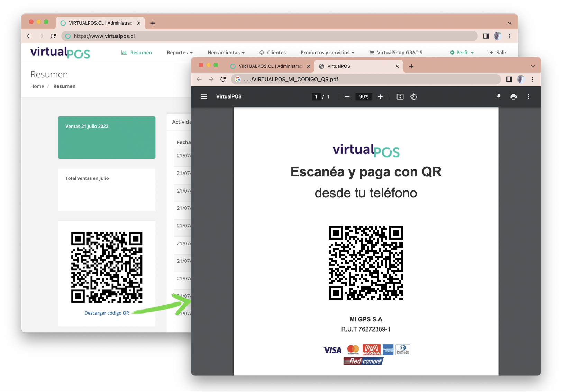
Task: Click the Ventas 21 Julio 2022 card
Action: click(x=107, y=138)
